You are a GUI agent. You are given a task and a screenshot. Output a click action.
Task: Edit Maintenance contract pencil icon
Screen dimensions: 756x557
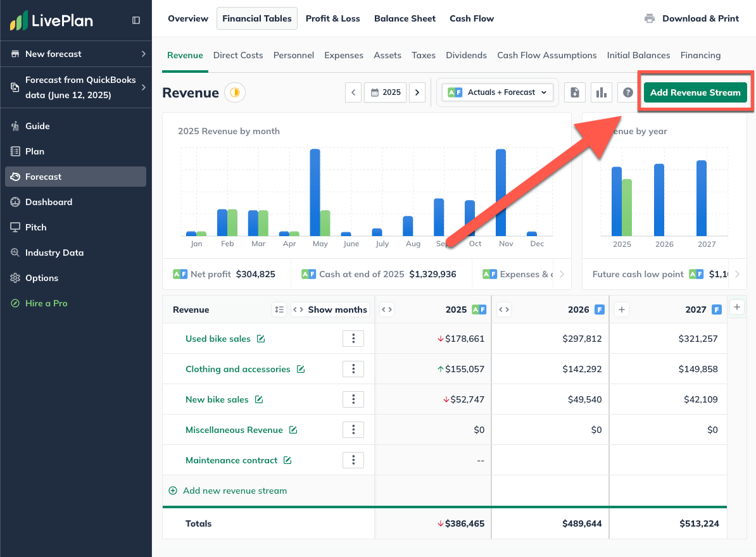tap(287, 460)
